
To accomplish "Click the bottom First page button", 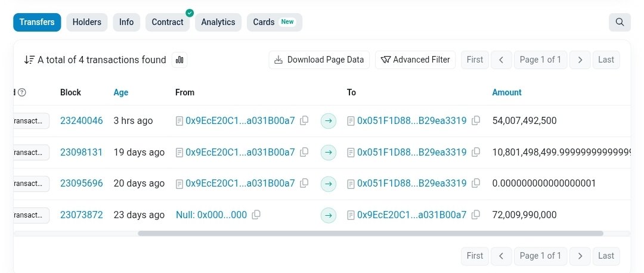I will [x=475, y=256].
